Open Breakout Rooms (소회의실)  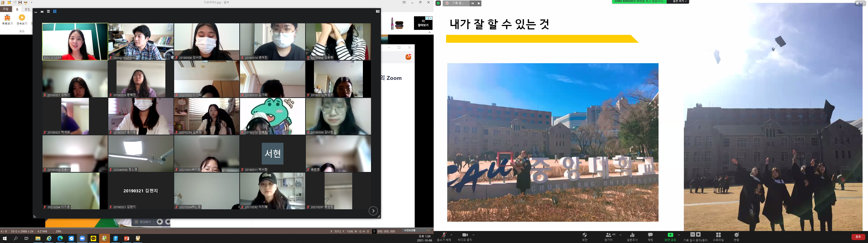coord(718,237)
